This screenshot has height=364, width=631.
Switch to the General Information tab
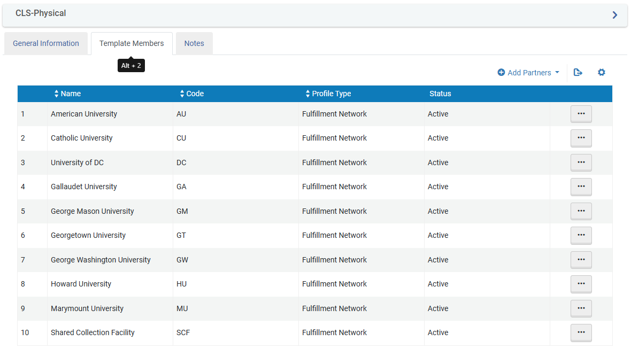pyautogui.click(x=46, y=43)
